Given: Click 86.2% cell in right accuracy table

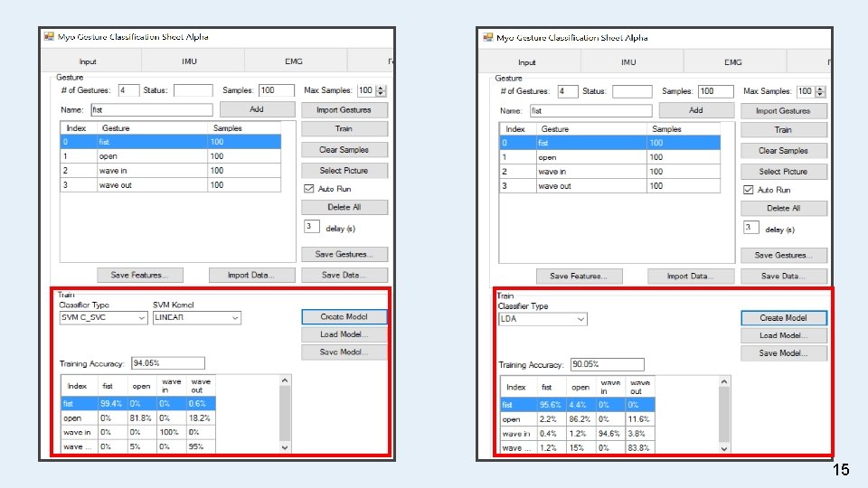Looking at the screenshot, I should (580, 419).
